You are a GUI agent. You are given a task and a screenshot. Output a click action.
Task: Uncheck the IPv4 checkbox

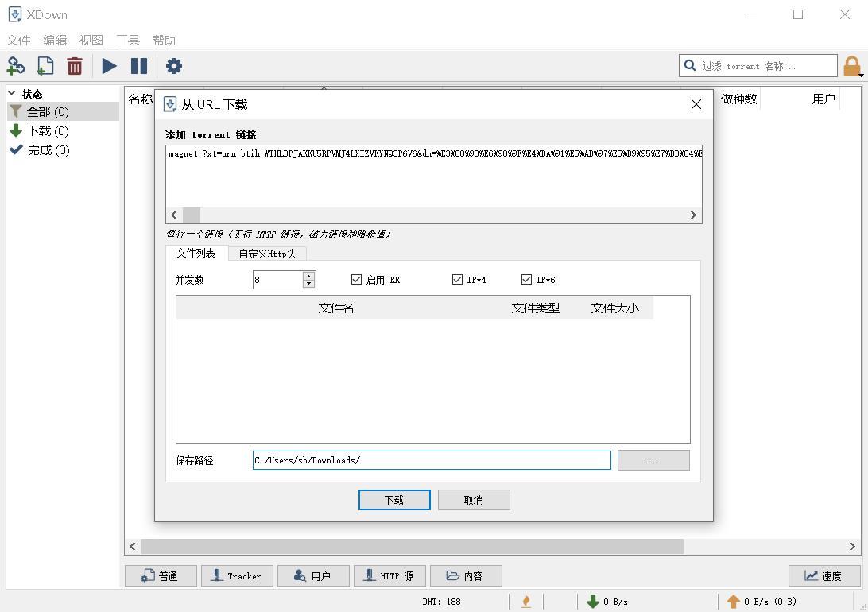tap(457, 280)
